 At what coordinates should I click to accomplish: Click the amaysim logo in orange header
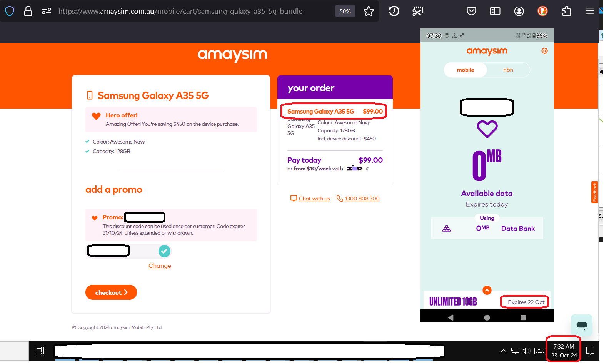click(x=232, y=55)
